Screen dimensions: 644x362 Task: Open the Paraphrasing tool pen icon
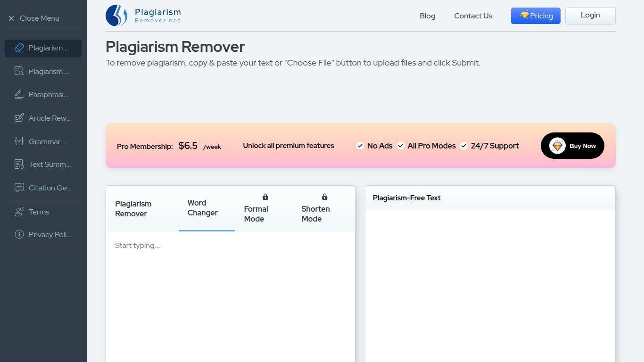[x=19, y=95]
